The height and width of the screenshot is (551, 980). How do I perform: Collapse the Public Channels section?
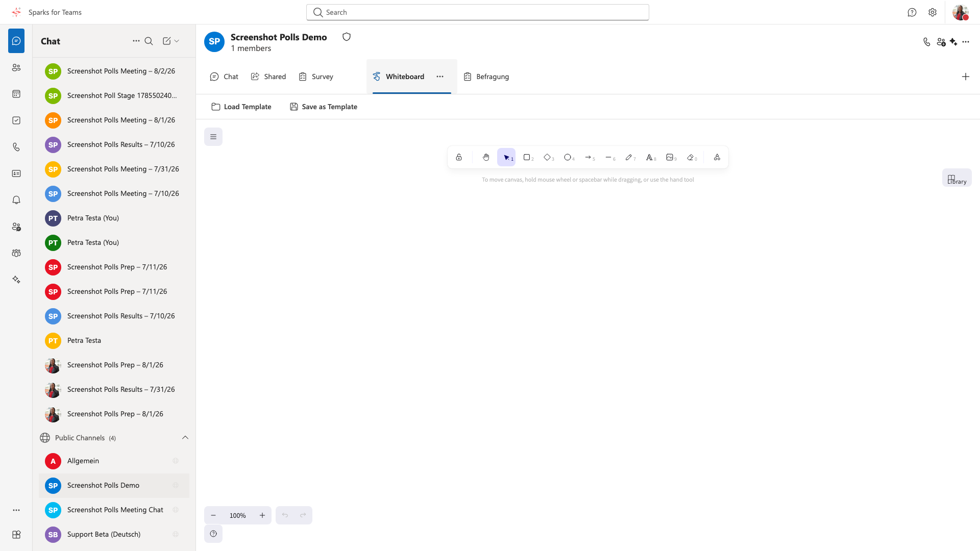pyautogui.click(x=185, y=438)
